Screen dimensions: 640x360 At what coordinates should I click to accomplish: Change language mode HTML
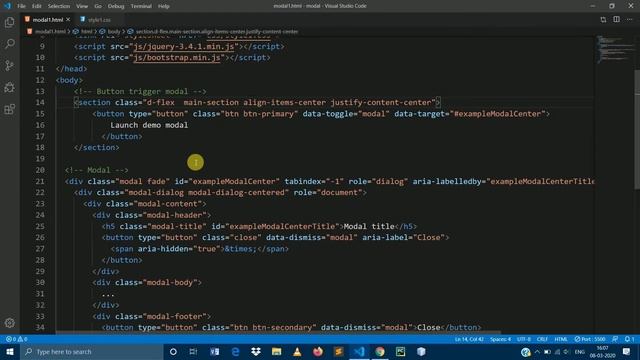click(561, 339)
